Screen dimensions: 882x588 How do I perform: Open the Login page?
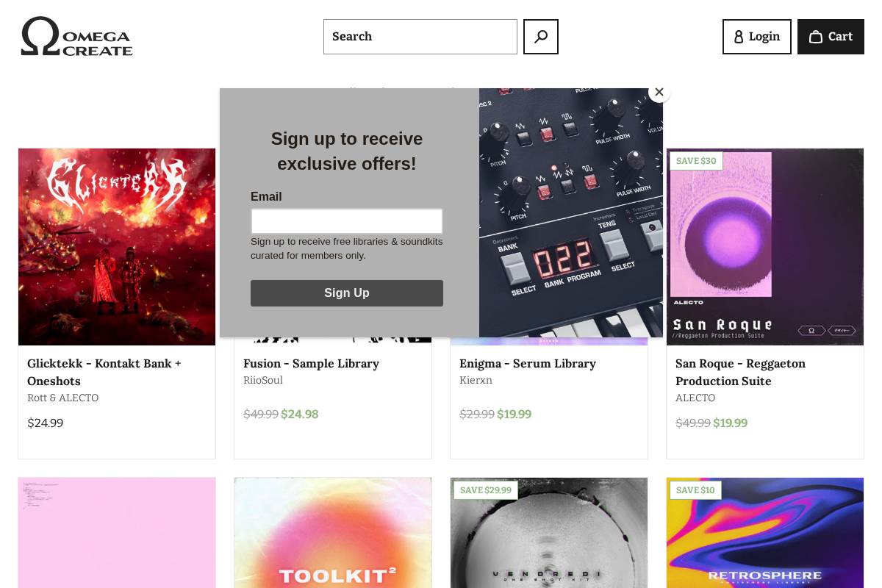click(x=757, y=37)
